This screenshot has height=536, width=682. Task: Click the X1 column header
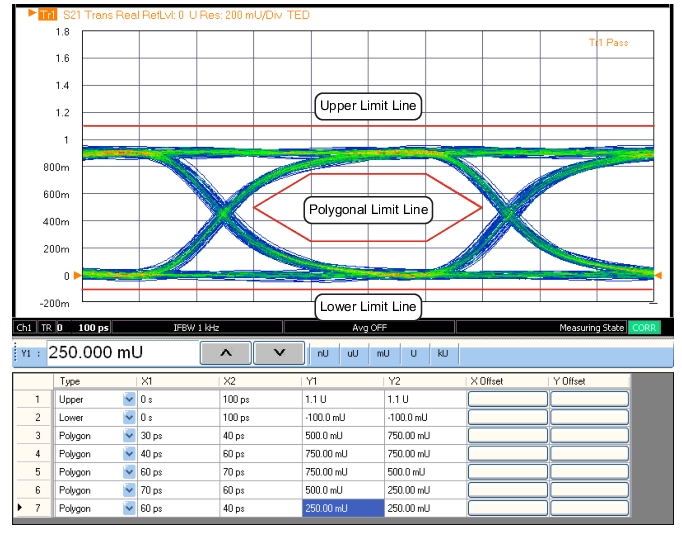[x=178, y=381]
